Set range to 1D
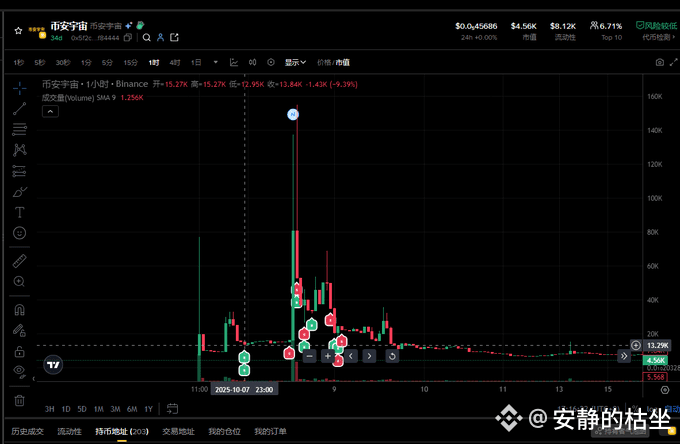Screen dimensions: 680x444 coord(66,409)
